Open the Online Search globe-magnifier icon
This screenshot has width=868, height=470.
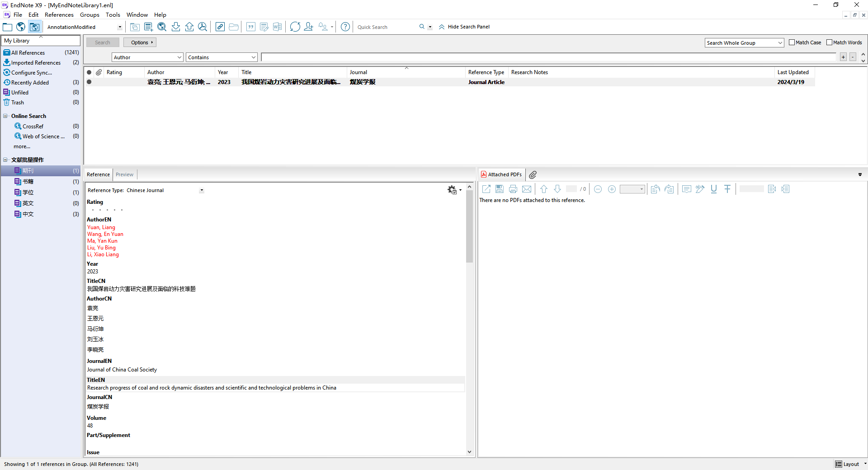(162, 27)
